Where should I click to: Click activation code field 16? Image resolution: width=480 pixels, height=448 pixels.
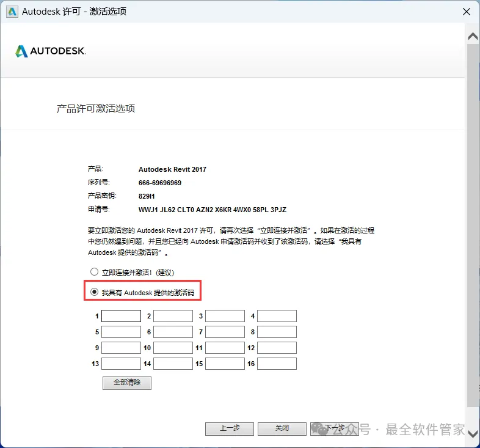coord(277,364)
